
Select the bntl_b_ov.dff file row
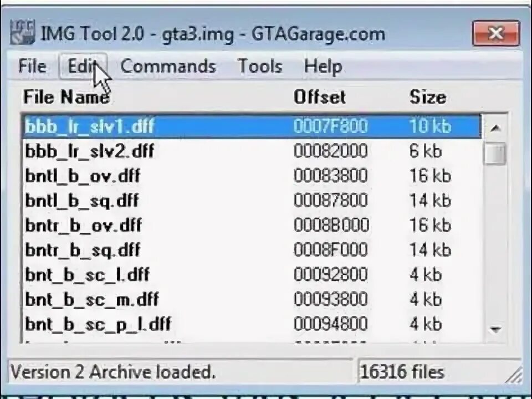252,176
